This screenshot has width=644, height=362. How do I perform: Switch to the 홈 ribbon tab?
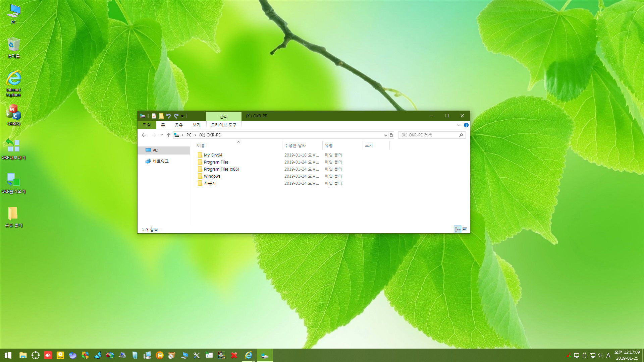(x=163, y=125)
